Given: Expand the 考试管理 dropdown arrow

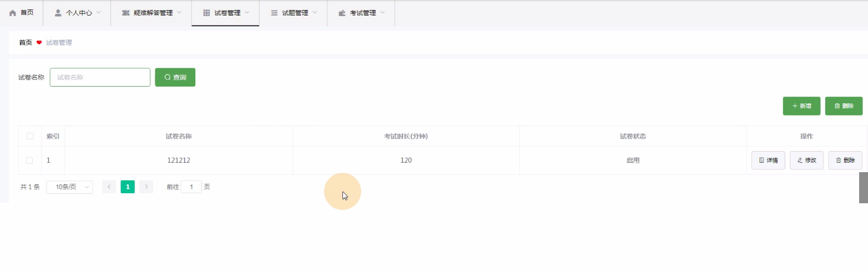Looking at the screenshot, I should point(383,13).
